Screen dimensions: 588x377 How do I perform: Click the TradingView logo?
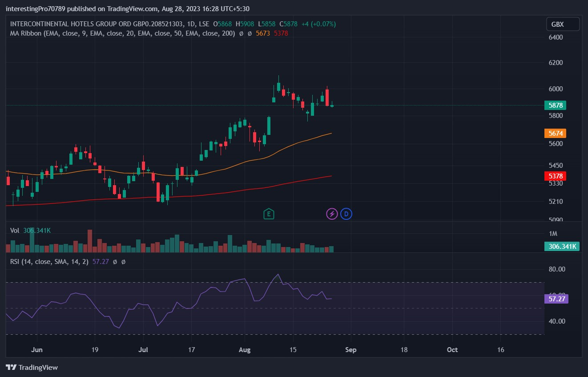[32, 368]
